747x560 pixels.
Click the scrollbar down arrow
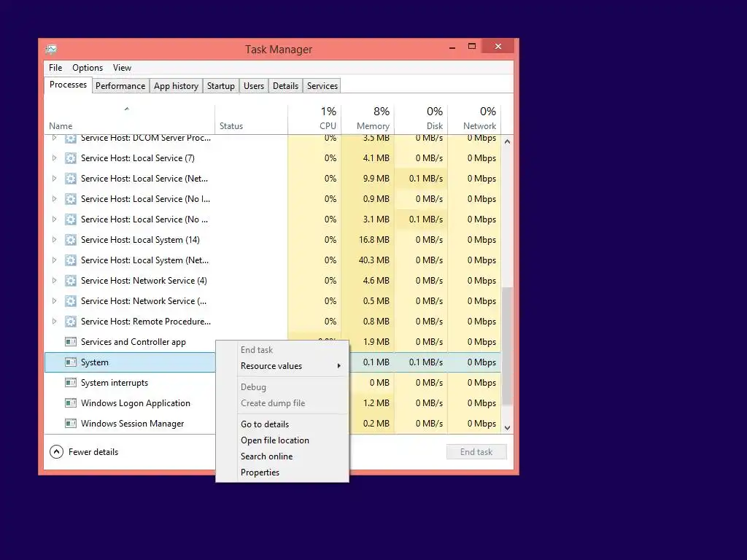[508, 427]
